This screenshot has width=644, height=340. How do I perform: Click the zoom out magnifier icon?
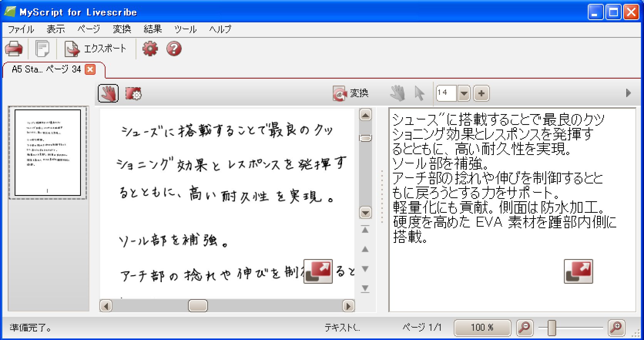(x=525, y=328)
